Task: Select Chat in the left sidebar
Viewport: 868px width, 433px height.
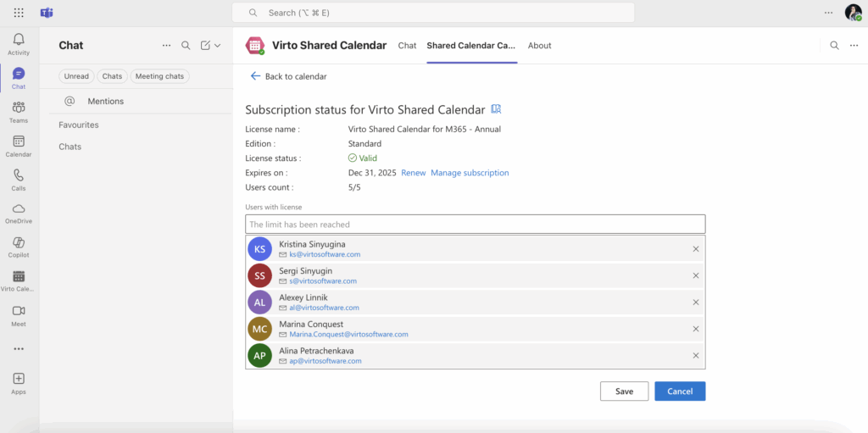Action: (x=19, y=78)
